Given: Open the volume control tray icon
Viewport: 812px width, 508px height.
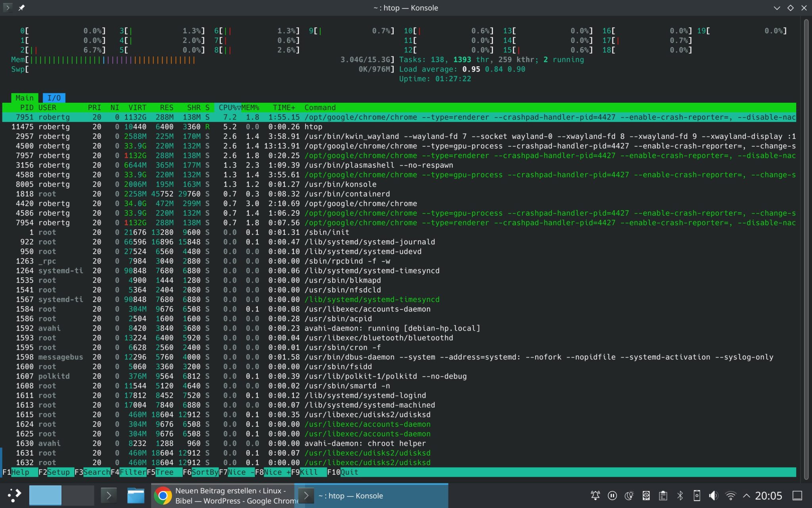Looking at the screenshot, I should tap(713, 495).
